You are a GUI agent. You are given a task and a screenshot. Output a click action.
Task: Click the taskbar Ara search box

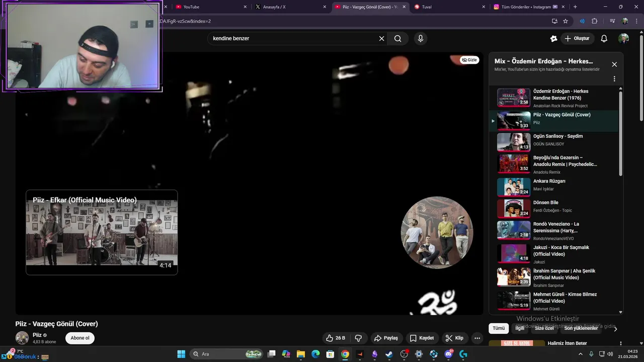(227, 354)
